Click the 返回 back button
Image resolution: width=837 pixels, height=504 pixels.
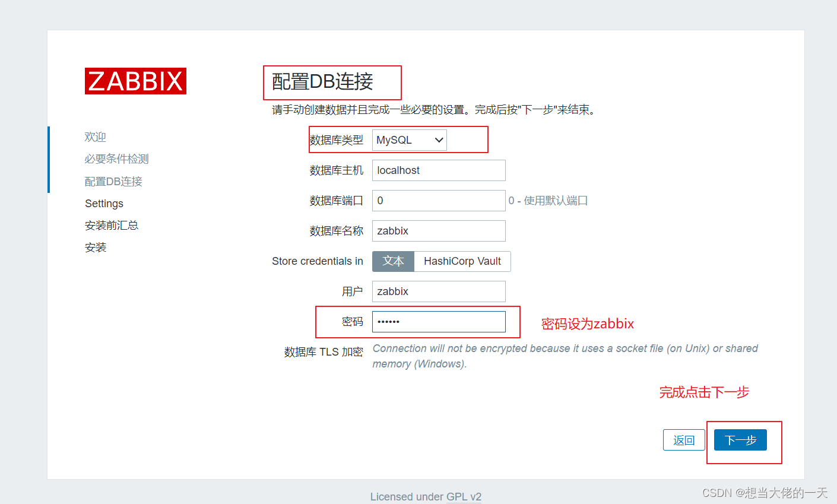tap(684, 440)
